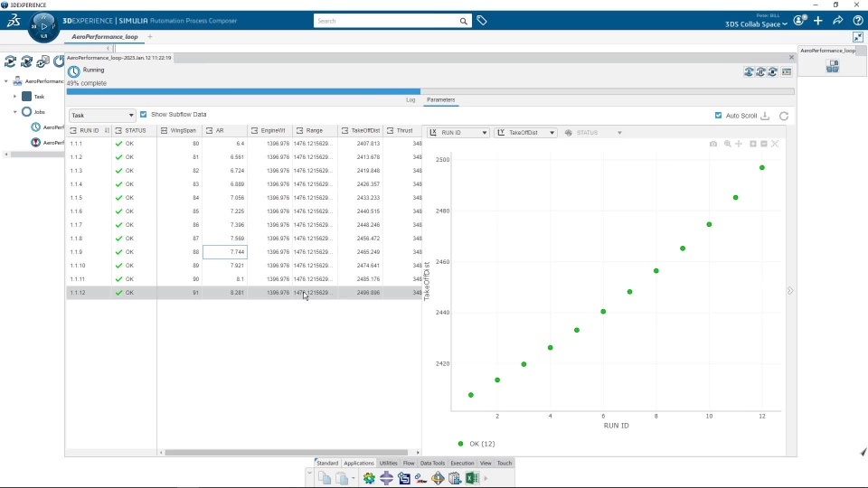Download the parameters data

point(765,116)
